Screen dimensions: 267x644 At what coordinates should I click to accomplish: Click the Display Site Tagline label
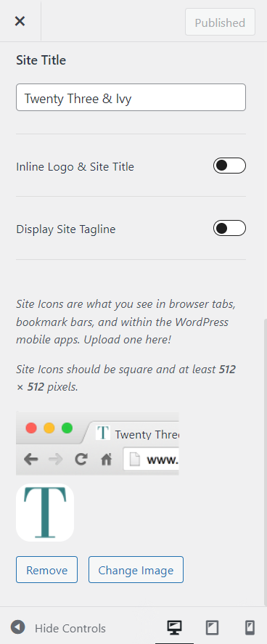[65, 229]
